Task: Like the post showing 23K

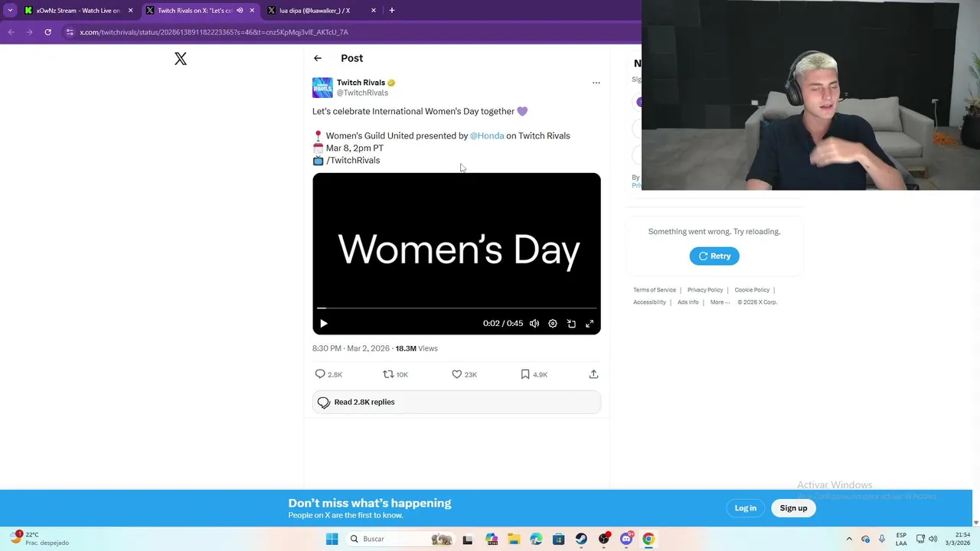Action: pos(464,374)
